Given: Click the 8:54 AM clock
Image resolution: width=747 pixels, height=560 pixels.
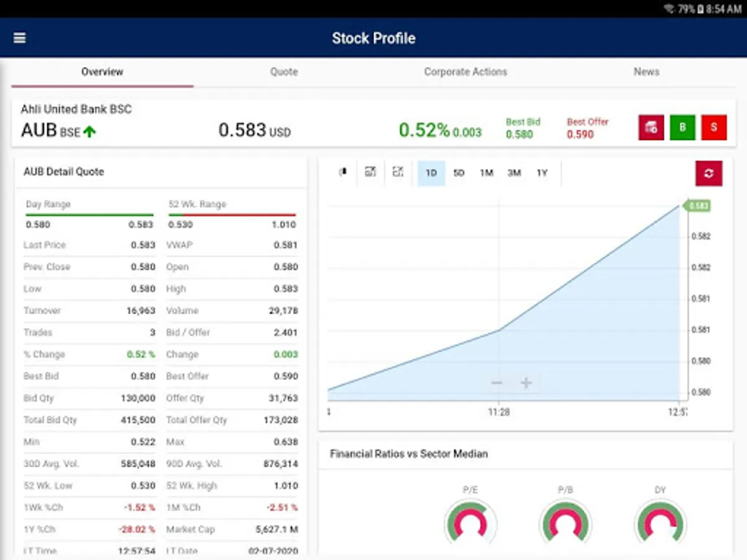Looking at the screenshot, I should point(724,9).
